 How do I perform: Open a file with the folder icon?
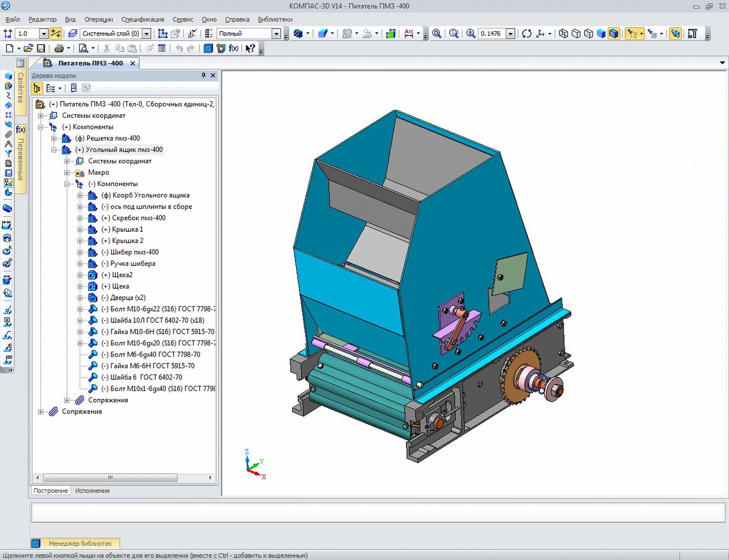pyautogui.click(x=28, y=48)
